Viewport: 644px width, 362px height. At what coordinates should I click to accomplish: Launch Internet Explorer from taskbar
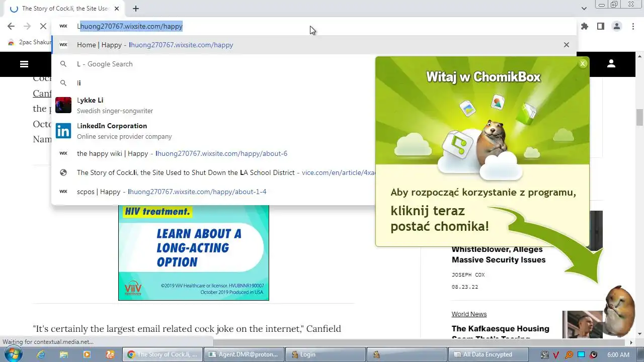coord(41,354)
